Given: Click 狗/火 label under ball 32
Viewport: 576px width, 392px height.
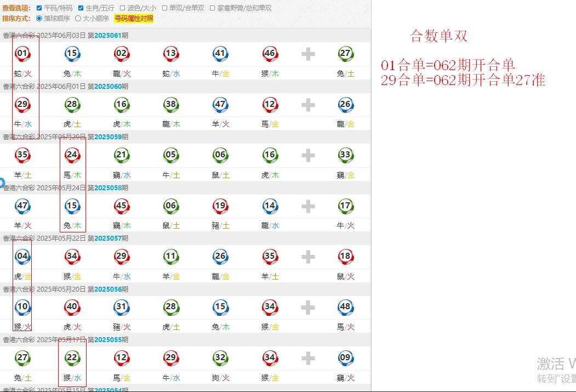Looking at the screenshot, I should 220,378.
